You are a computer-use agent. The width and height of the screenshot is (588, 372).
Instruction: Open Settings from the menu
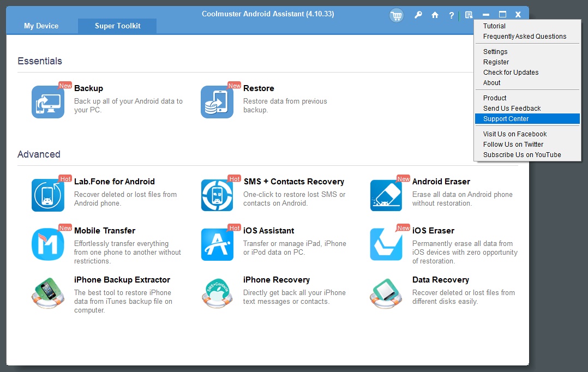click(527, 52)
